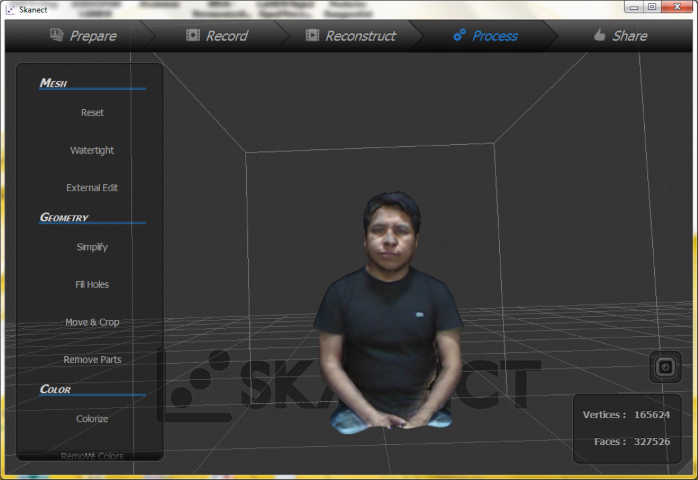Click the Mesh section header

(x=53, y=83)
